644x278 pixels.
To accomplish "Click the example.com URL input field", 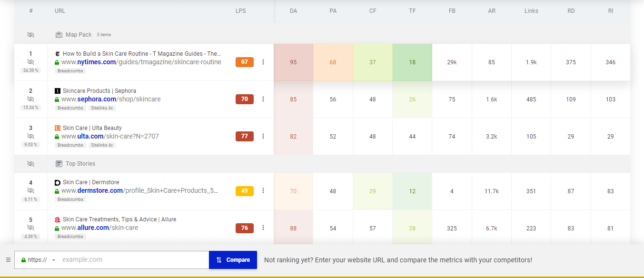I will (134, 260).
